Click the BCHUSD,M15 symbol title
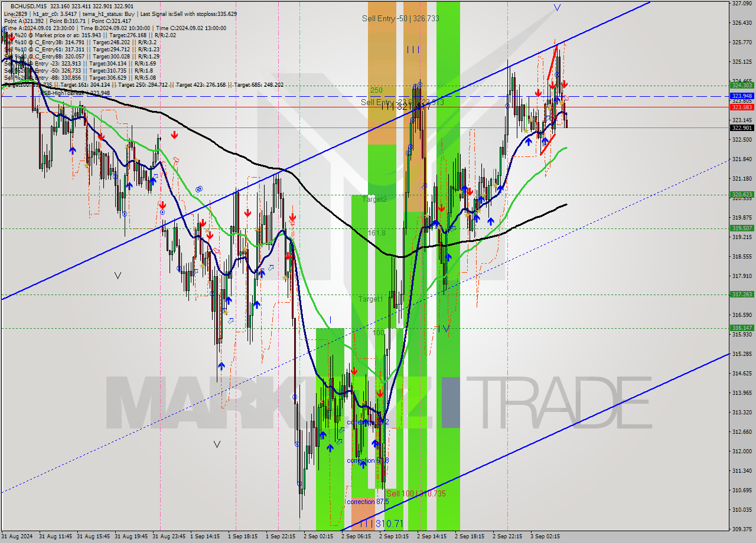Viewport: 756px width, 543px height. [29, 6]
